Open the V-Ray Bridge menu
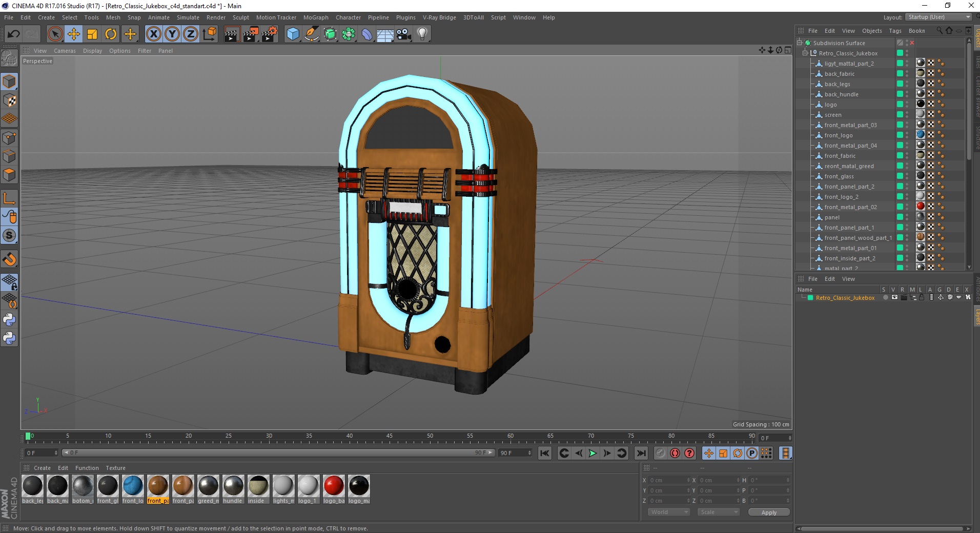 (439, 17)
